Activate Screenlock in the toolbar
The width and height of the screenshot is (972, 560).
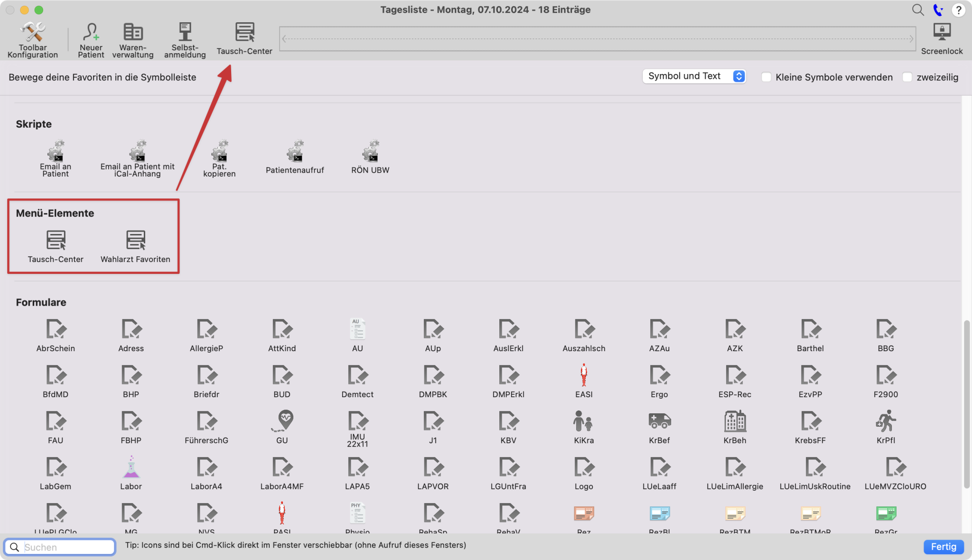(942, 38)
